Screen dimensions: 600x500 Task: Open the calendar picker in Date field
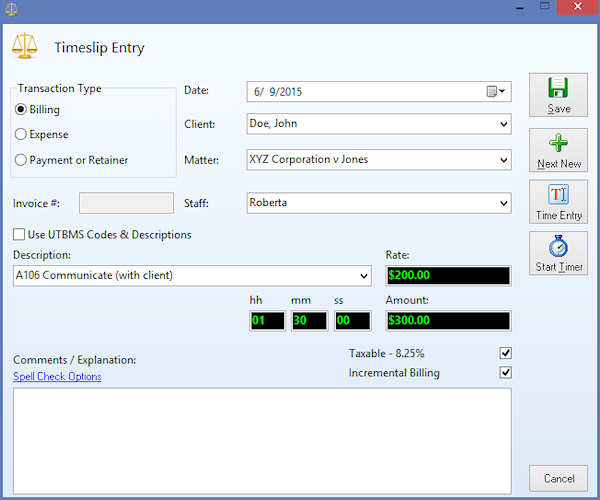click(x=496, y=91)
